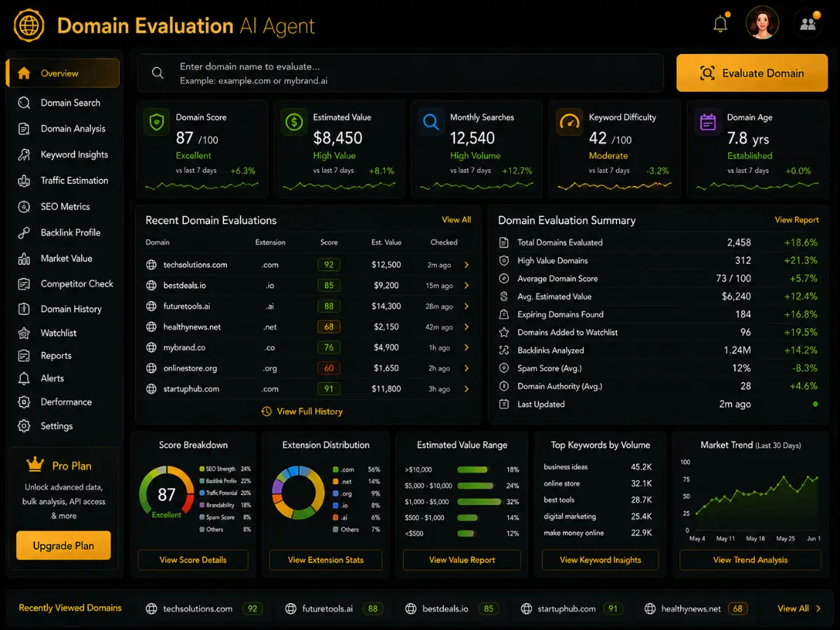Click the Alerts bell icon in sidebar

(x=24, y=378)
